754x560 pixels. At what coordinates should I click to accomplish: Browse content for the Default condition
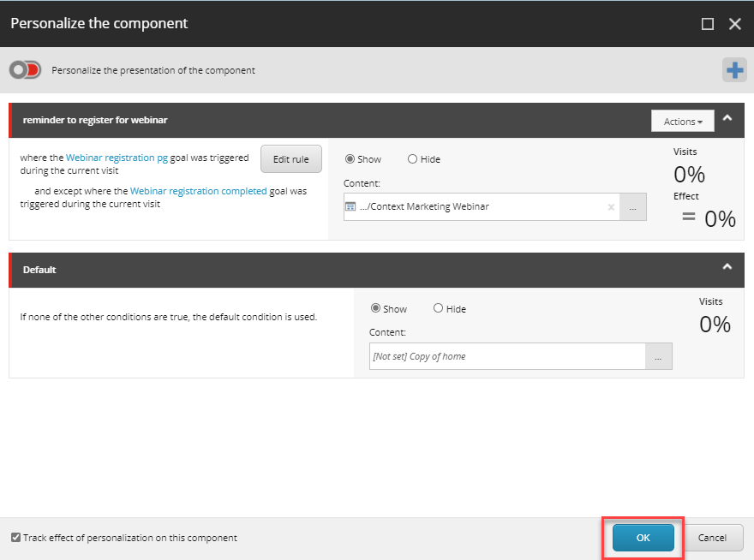coord(658,356)
